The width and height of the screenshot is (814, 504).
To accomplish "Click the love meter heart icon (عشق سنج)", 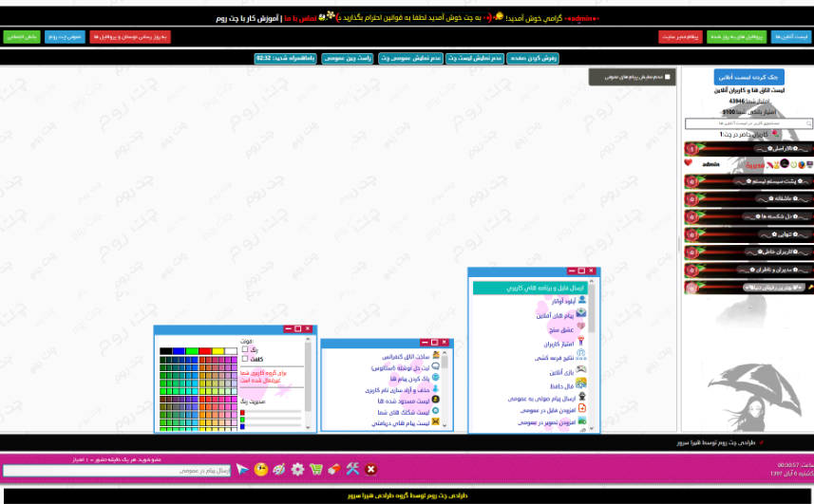I will tap(581, 327).
